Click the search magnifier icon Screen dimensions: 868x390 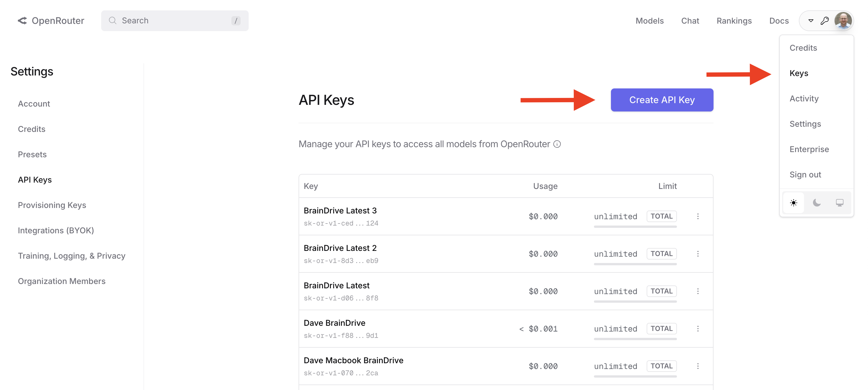[113, 20]
